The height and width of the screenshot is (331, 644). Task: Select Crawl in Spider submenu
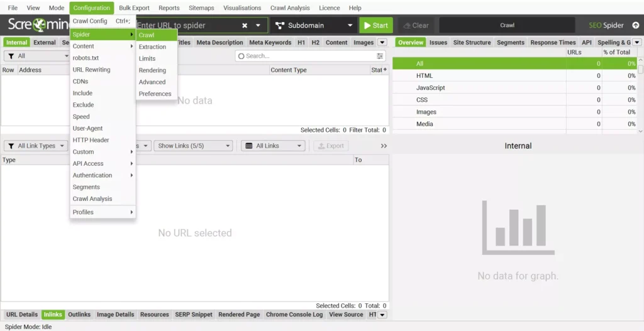click(157, 35)
